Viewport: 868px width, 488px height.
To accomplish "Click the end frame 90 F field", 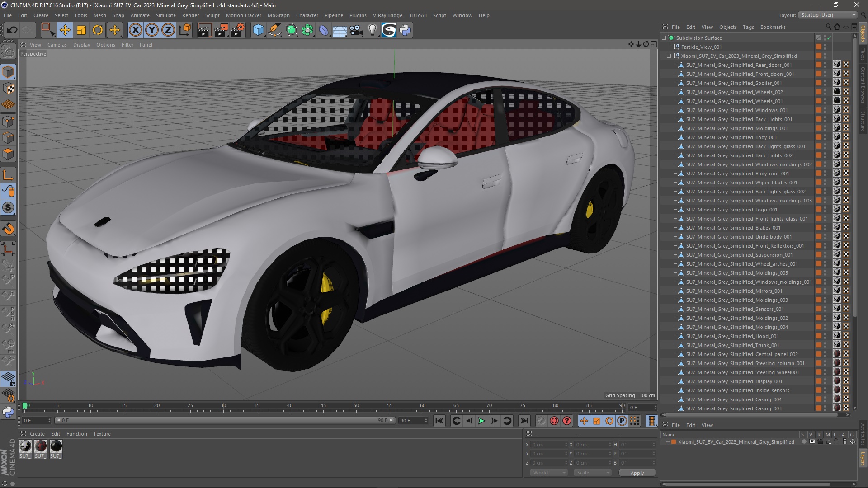I will click(x=413, y=421).
